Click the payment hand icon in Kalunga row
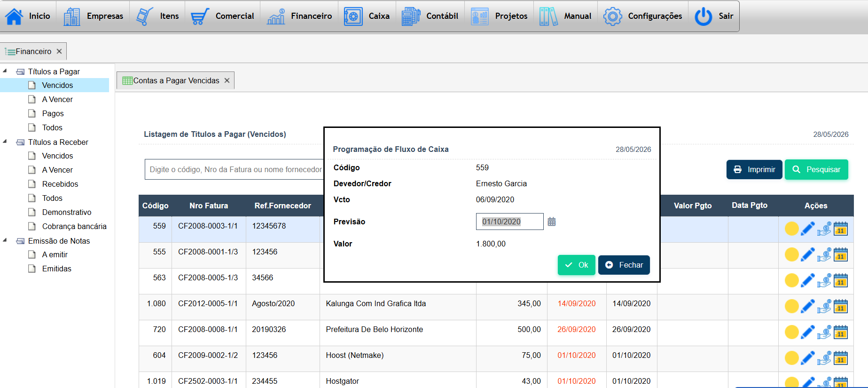868x388 pixels. coord(824,307)
